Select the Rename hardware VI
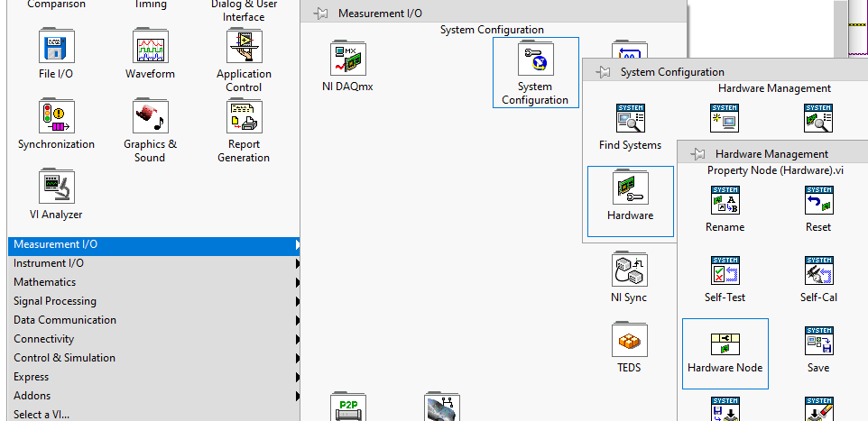The height and width of the screenshot is (421, 868). (725, 200)
